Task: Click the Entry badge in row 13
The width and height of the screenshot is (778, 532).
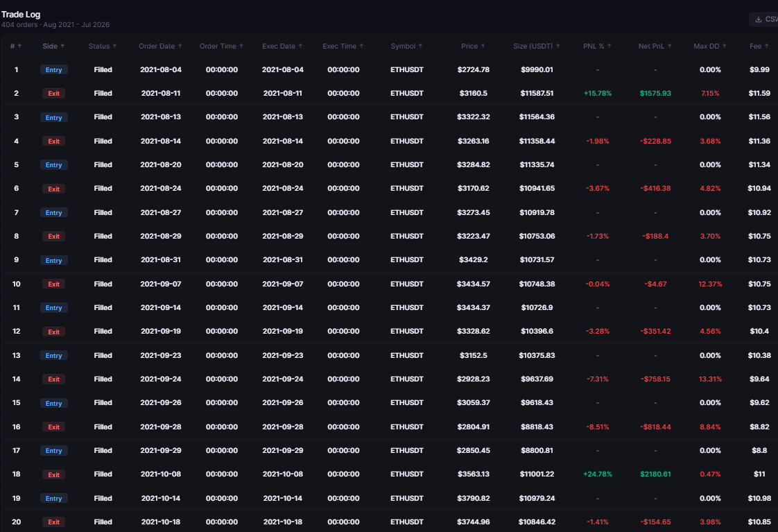Action: pyautogui.click(x=53, y=356)
